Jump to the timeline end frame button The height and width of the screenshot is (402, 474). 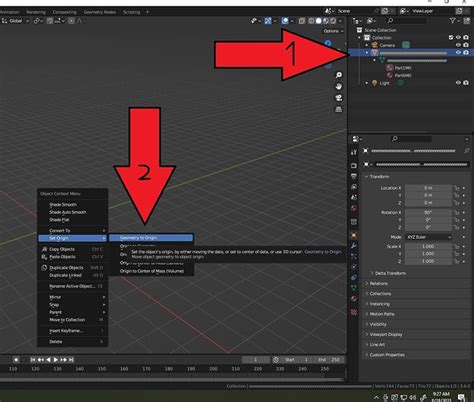coord(71,360)
